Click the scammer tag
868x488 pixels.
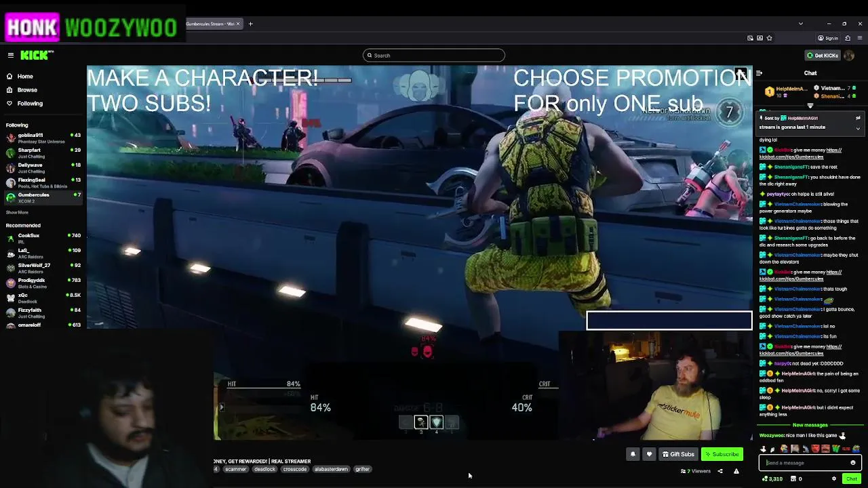(x=235, y=469)
